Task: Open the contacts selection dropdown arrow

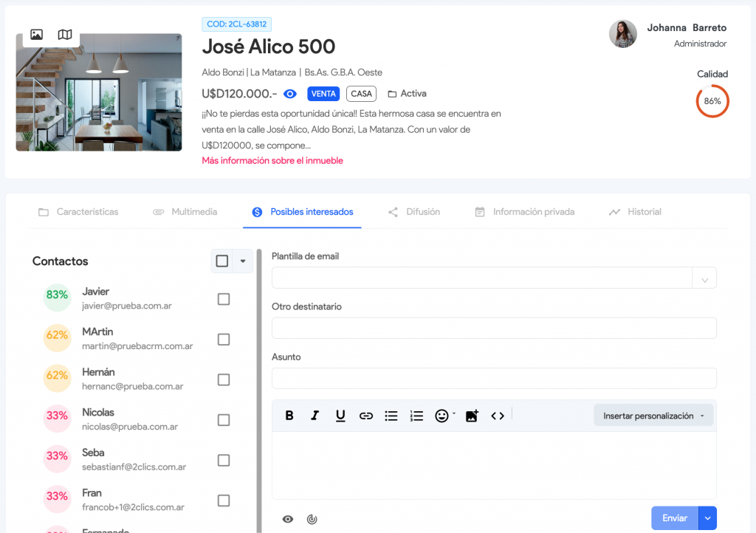Action: [x=243, y=261]
